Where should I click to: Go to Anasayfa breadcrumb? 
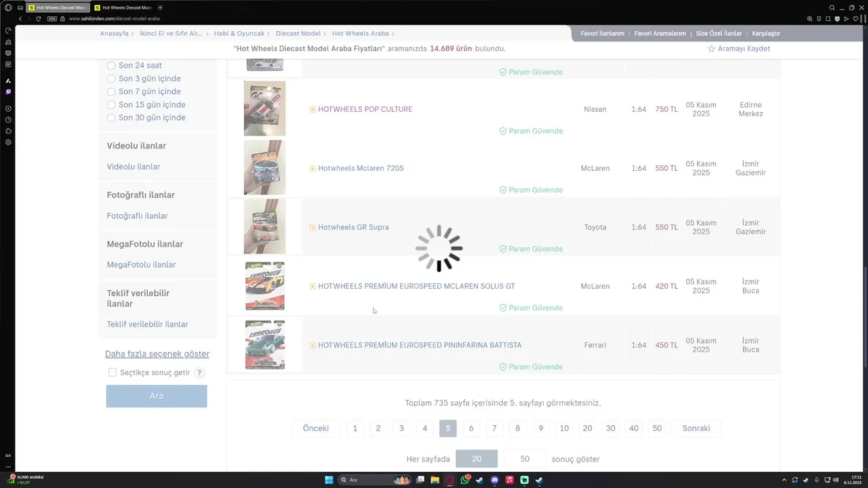114,33
